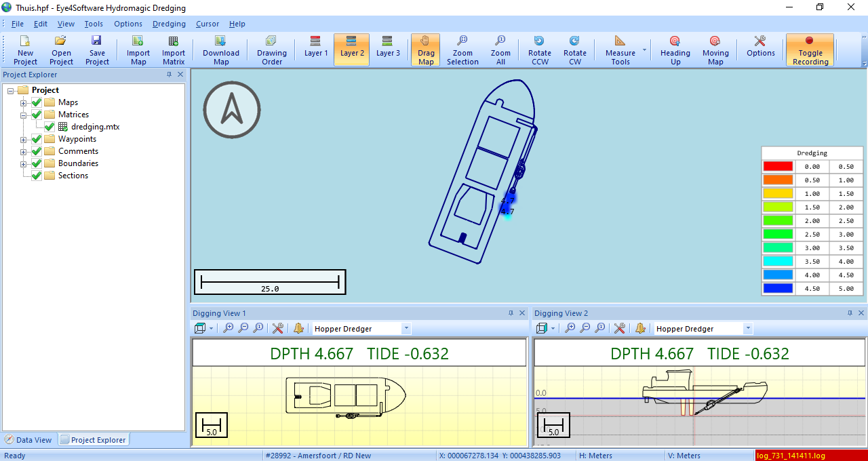Click the red 0.00–0.50 legend swatch
The height and width of the screenshot is (461, 868).
[778, 166]
